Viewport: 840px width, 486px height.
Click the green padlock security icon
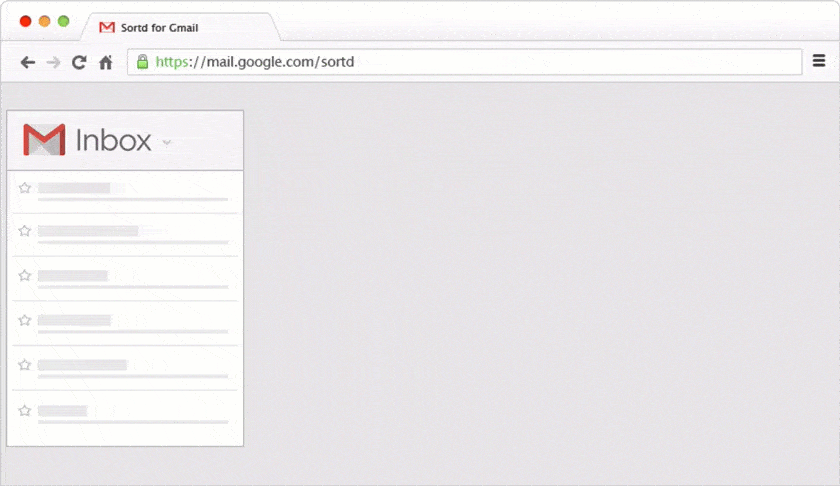tap(142, 62)
